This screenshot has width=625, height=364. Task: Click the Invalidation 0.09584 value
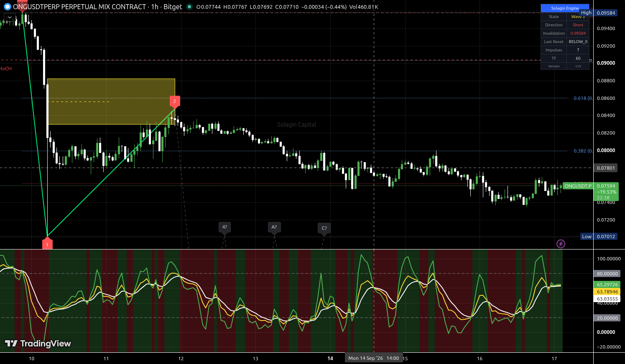tap(578, 33)
